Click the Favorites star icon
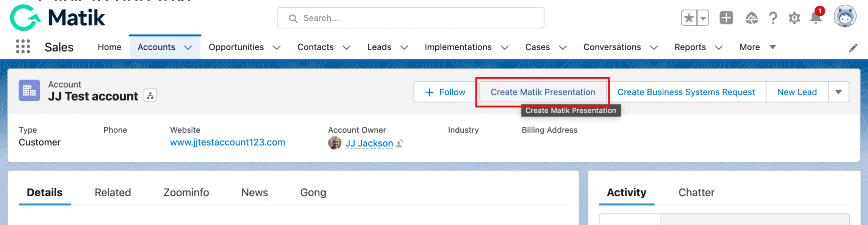868x225 pixels. (x=689, y=18)
